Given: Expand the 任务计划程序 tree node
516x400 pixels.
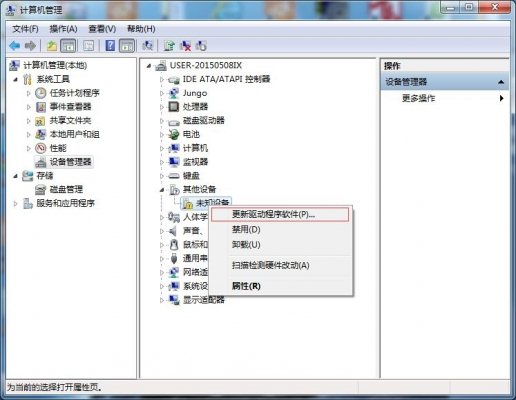Looking at the screenshot, I should (29, 93).
